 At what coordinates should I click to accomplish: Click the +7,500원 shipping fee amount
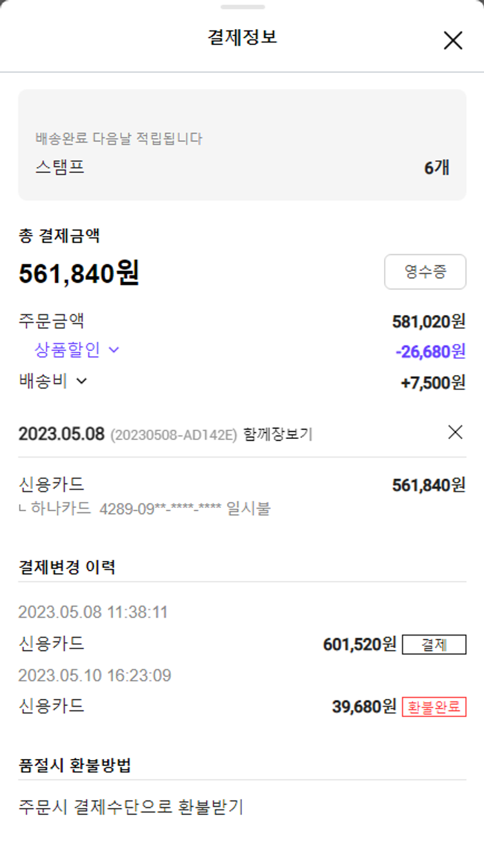(x=432, y=382)
